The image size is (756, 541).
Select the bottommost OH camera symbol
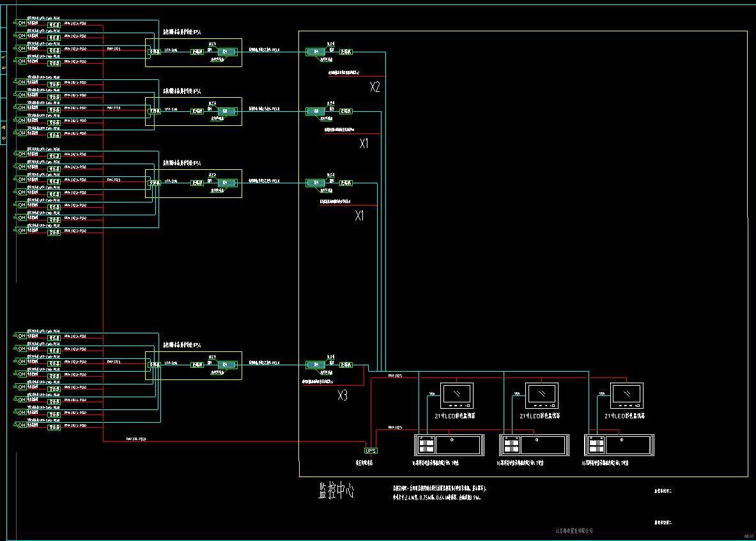click(x=22, y=425)
